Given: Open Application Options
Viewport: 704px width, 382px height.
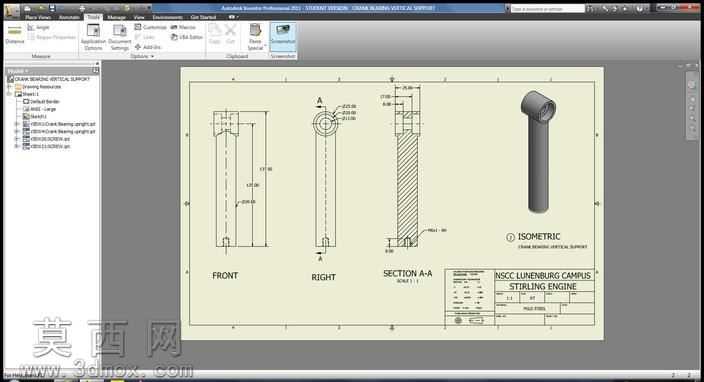Looking at the screenshot, I should (93, 37).
